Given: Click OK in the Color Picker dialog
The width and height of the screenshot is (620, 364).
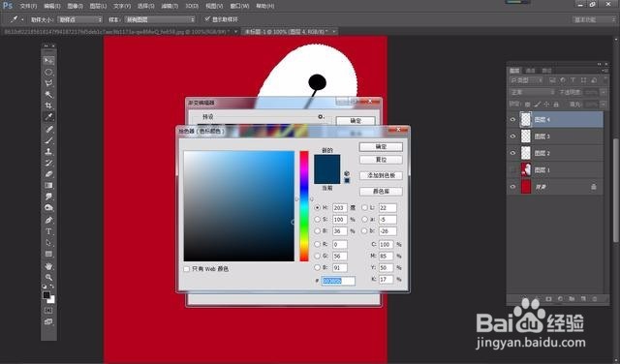Looking at the screenshot, I should (381, 147).
